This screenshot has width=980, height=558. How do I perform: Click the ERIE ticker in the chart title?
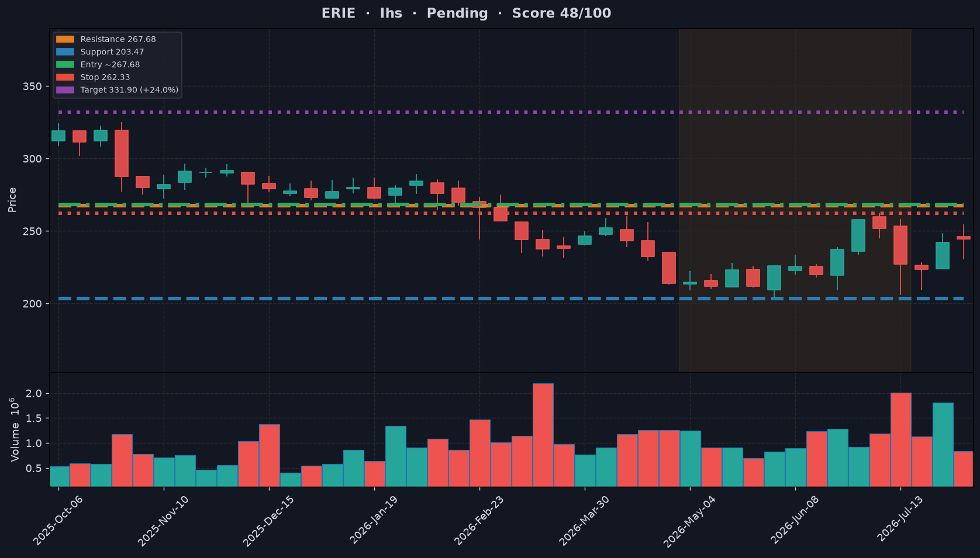[339, 13]
